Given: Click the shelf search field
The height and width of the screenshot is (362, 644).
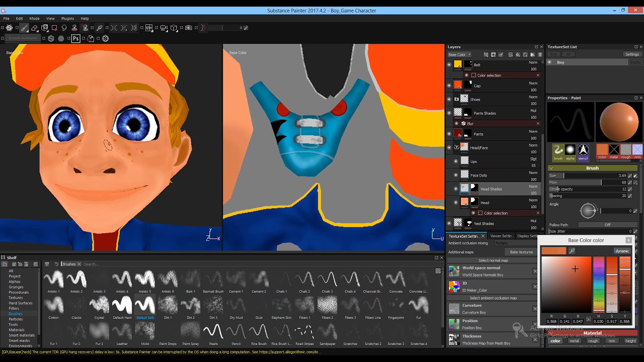Looking at the screenshot, I should tap(258, 264).
